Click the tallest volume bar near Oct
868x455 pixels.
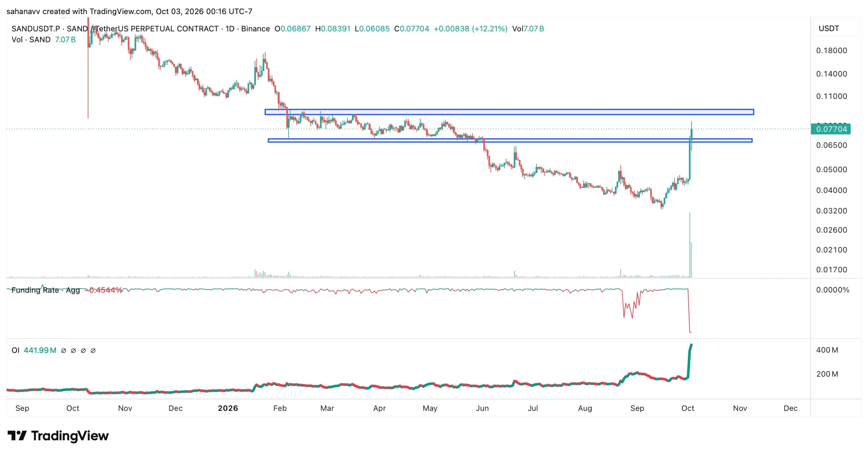689,245
